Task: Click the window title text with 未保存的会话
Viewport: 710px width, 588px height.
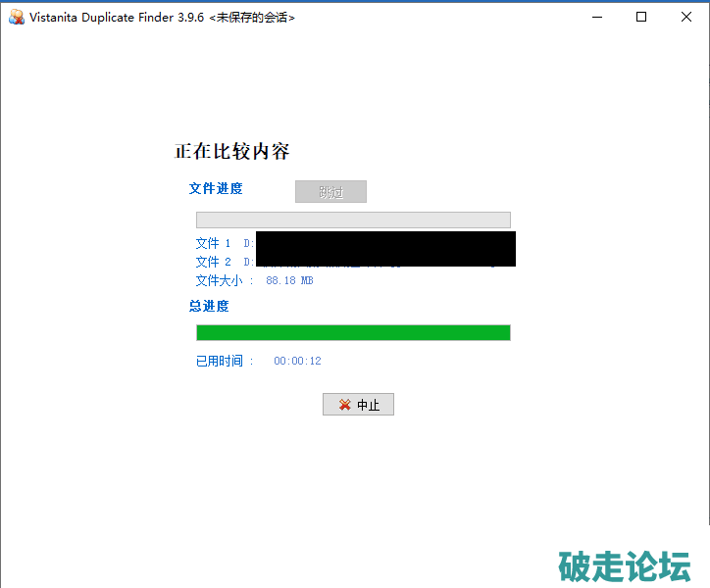Action: pyautogui.click(x=162, y=18)
